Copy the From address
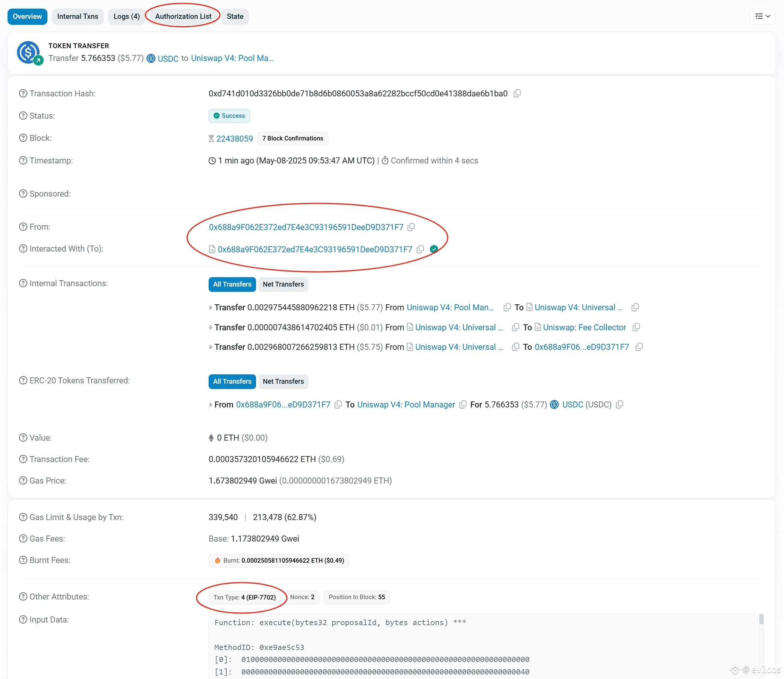This screenshot has height=679, width=784. (x=411, y=227)
